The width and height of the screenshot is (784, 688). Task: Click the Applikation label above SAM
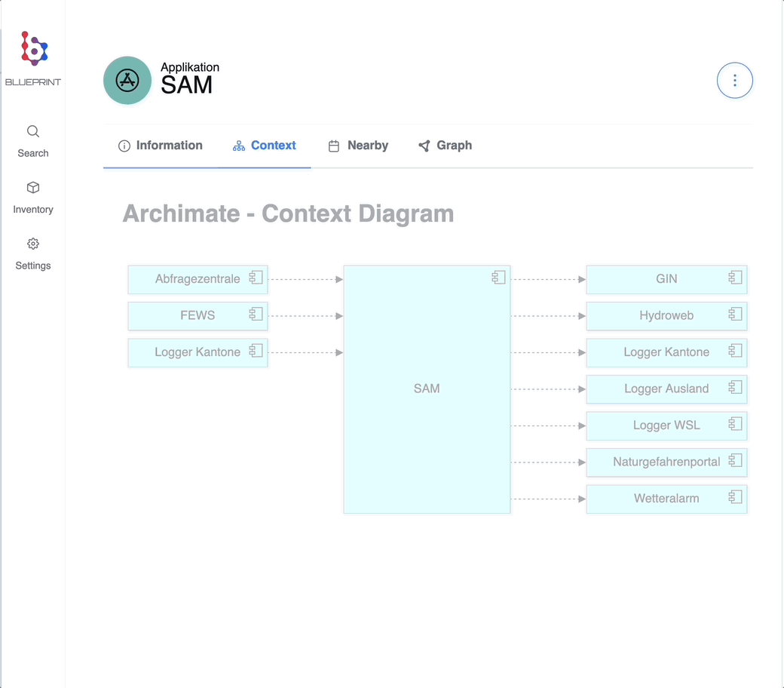190,67
